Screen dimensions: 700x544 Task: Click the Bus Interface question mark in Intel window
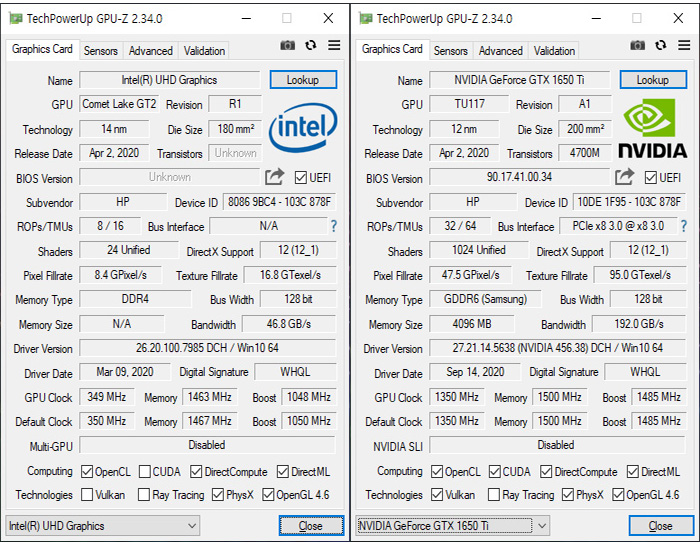pos(334,226)
